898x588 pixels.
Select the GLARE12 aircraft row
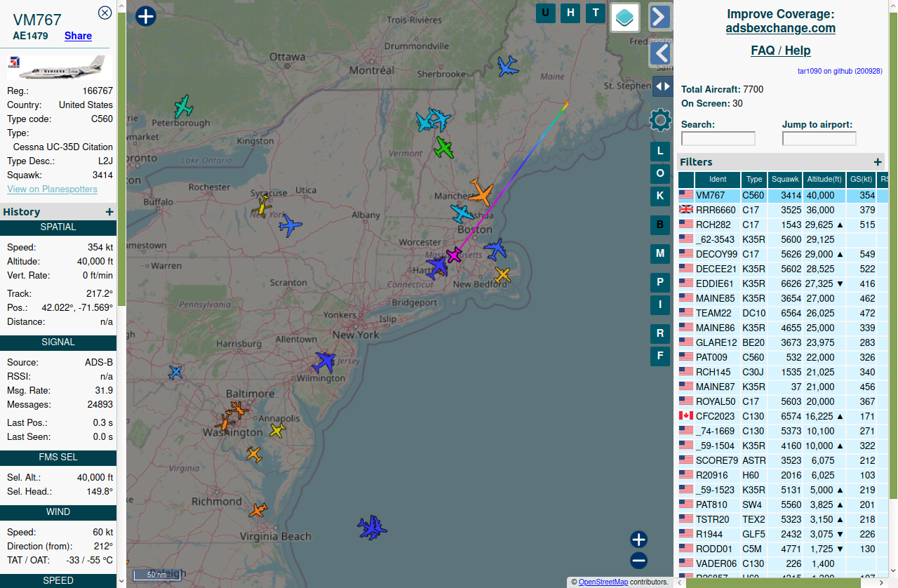point(783,342)
